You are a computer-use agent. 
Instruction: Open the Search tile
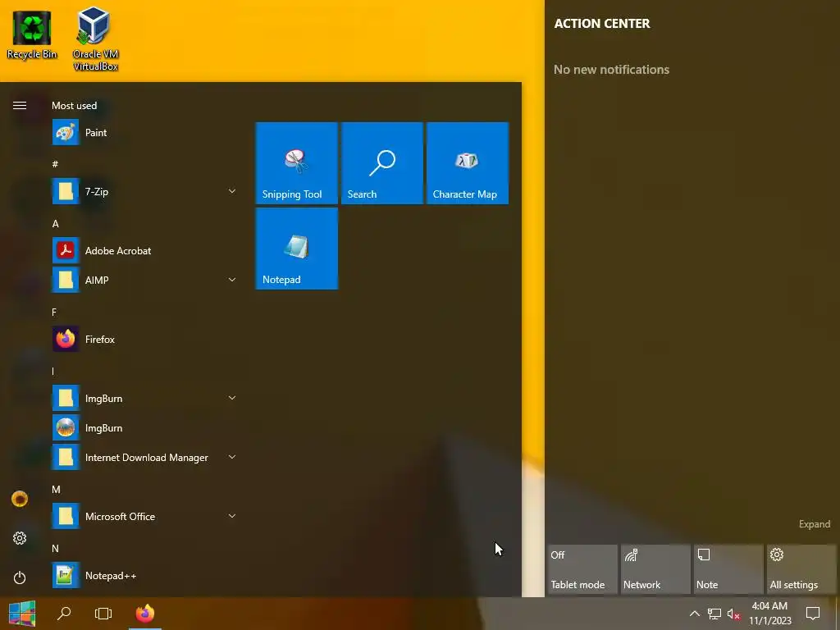[x=382, y=163]
